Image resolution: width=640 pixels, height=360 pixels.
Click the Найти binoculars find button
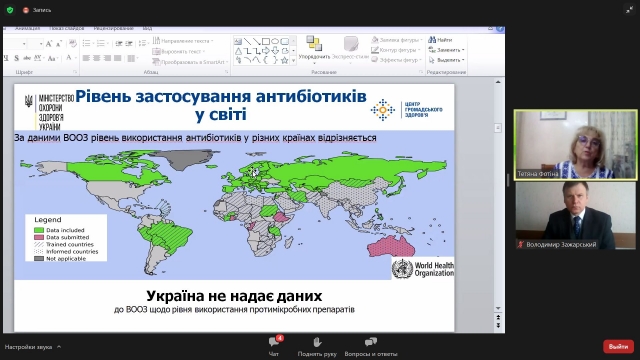point(440,40)
